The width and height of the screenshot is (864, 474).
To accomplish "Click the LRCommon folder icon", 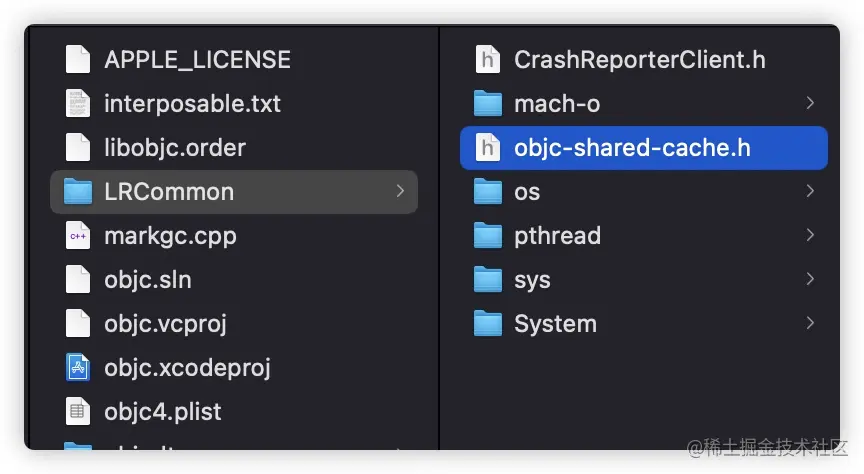I will pyautogui.click(x=78, y=191).
